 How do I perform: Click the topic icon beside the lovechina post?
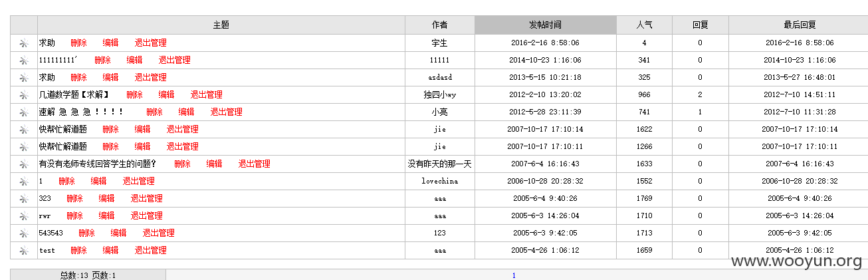24,182
